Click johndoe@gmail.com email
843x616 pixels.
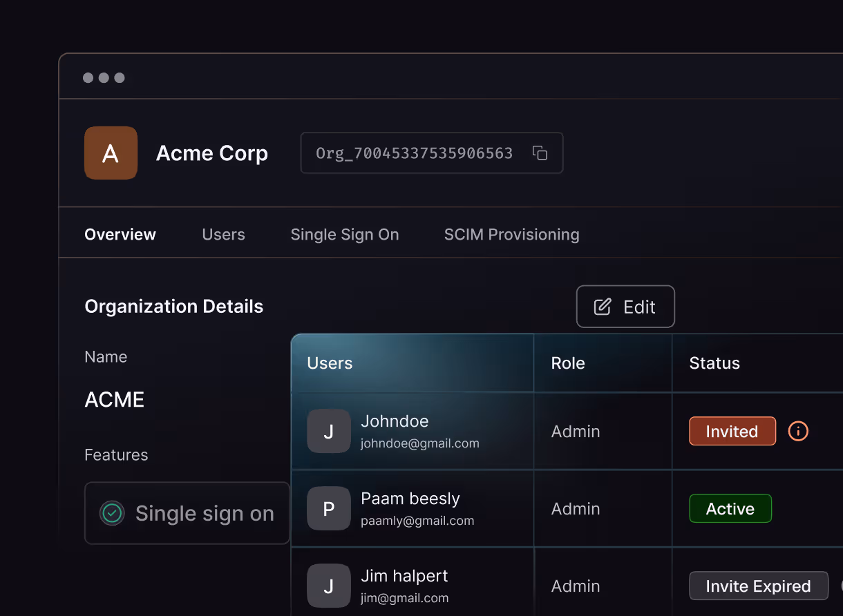tap(420, 443)
